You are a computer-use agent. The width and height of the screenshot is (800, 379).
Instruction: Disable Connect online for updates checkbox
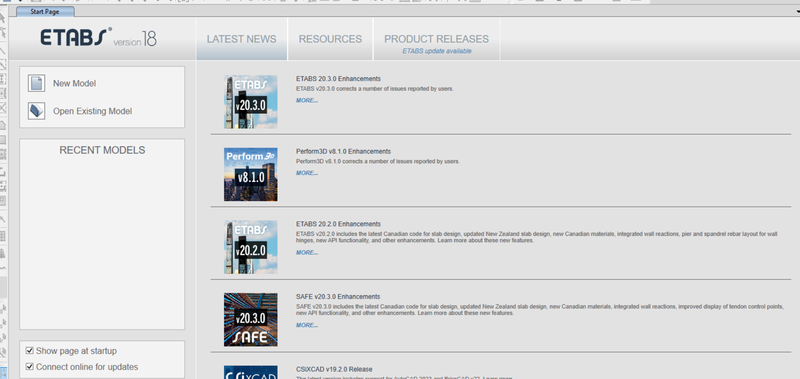point(30,367)
